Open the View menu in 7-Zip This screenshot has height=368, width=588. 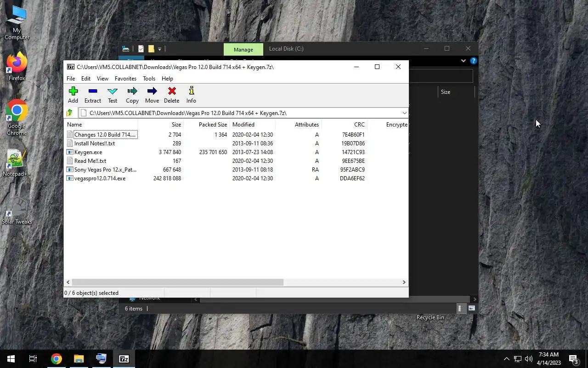coord(102,79)
